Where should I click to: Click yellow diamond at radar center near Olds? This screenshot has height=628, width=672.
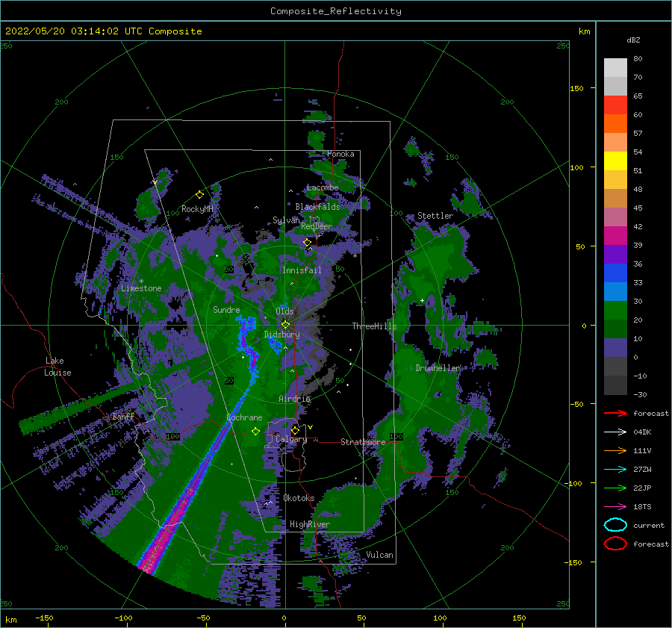tap(285, 325)
